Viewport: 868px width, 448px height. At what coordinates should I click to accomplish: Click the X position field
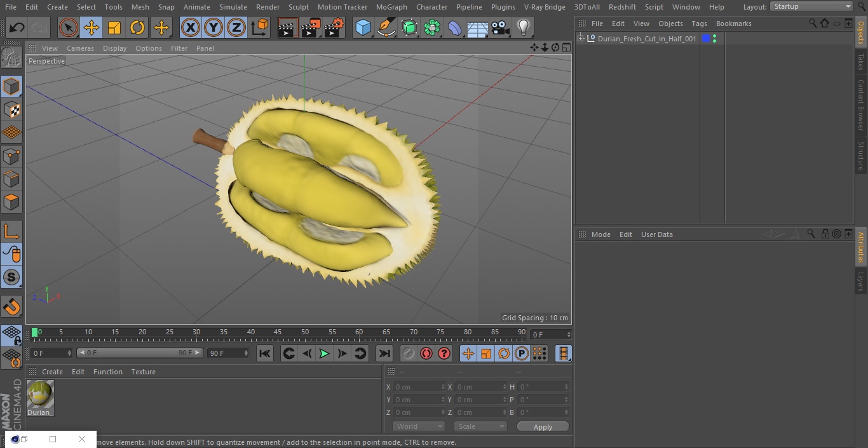pyautogui.click(x=419, y=387)
